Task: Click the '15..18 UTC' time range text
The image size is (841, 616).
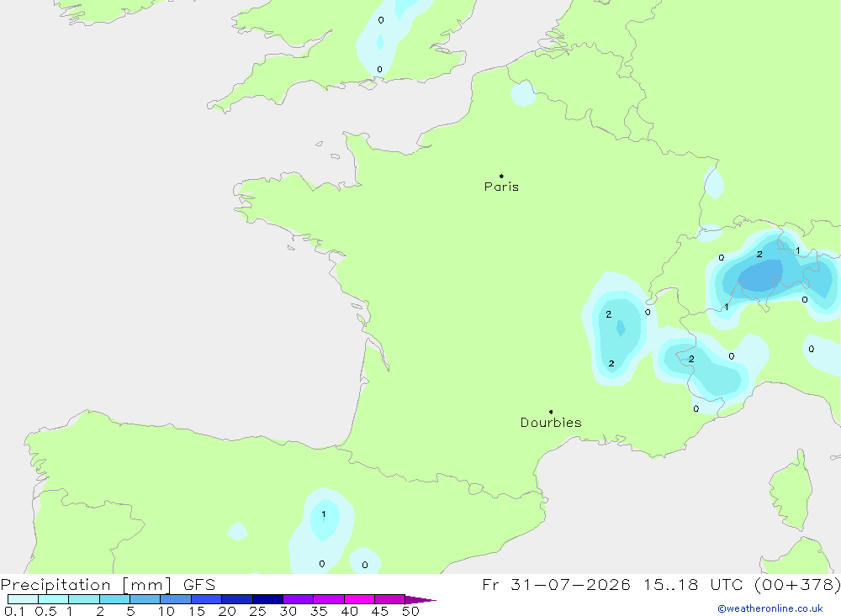Action: tap(694, 584)
